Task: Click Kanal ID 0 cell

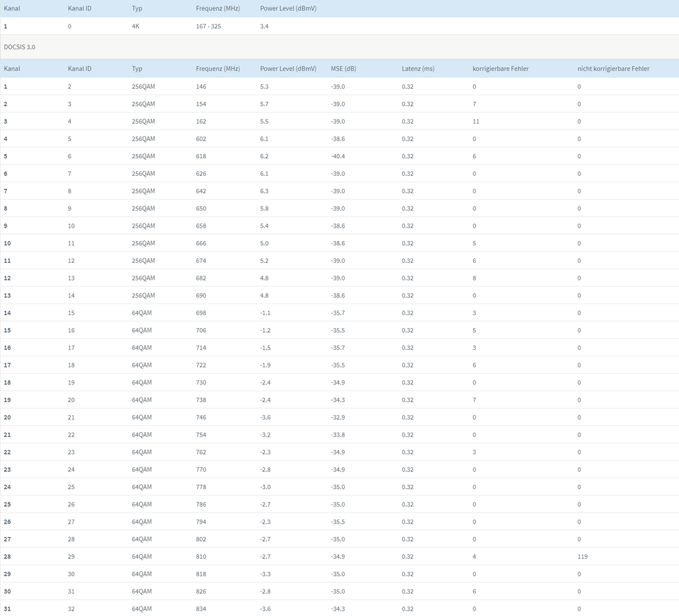Action: point(69,26)
